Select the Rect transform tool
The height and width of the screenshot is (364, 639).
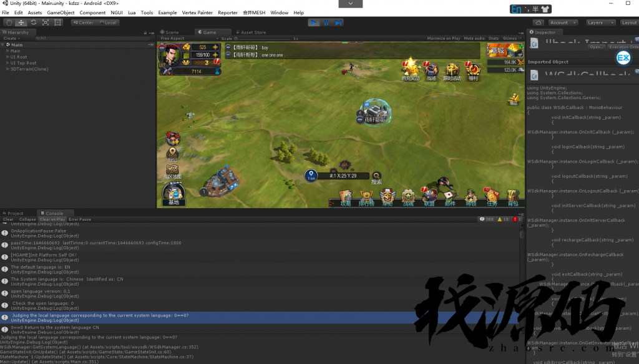[58, 23]
